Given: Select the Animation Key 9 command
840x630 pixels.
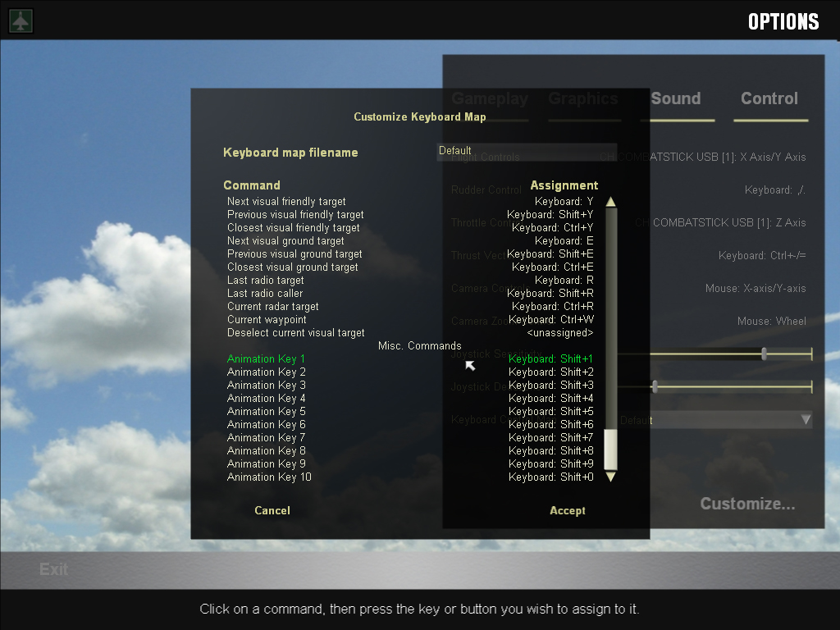Looking at the screenshot, I should (267, 464).
